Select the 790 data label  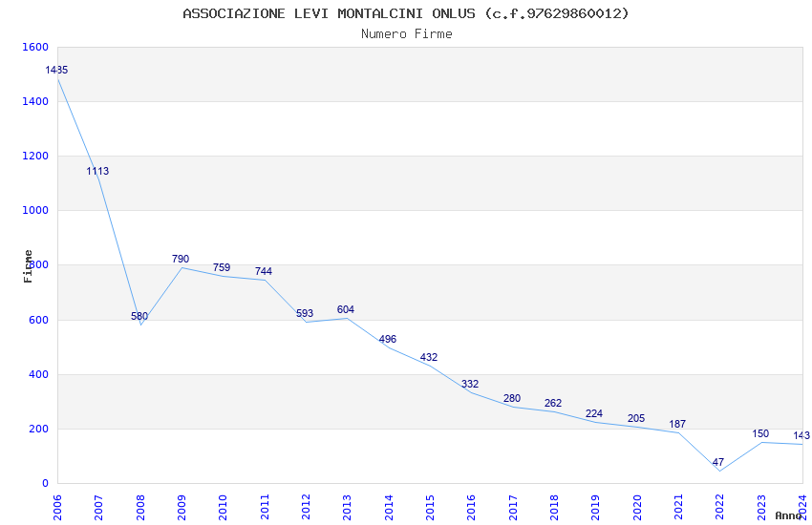coord(181,259)
